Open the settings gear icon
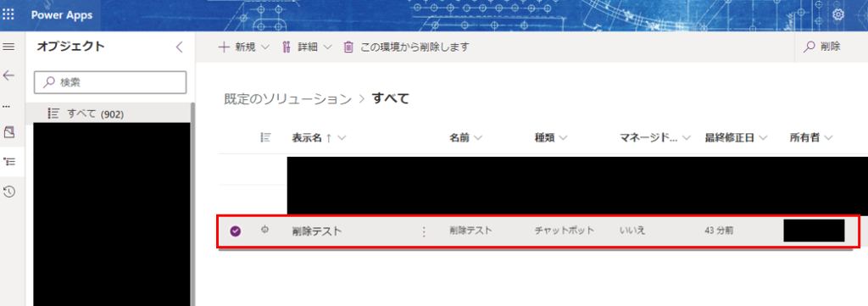Viewport: 868px width, 306px height. [x=838, y=15]
